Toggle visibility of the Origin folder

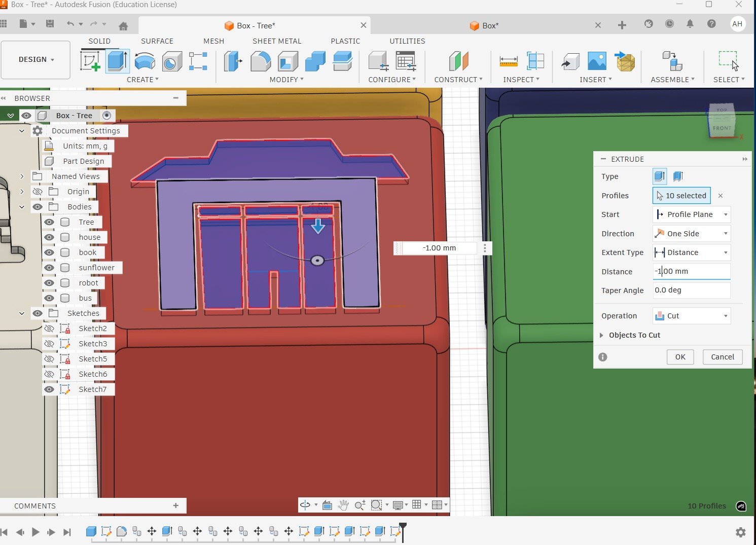38,192
